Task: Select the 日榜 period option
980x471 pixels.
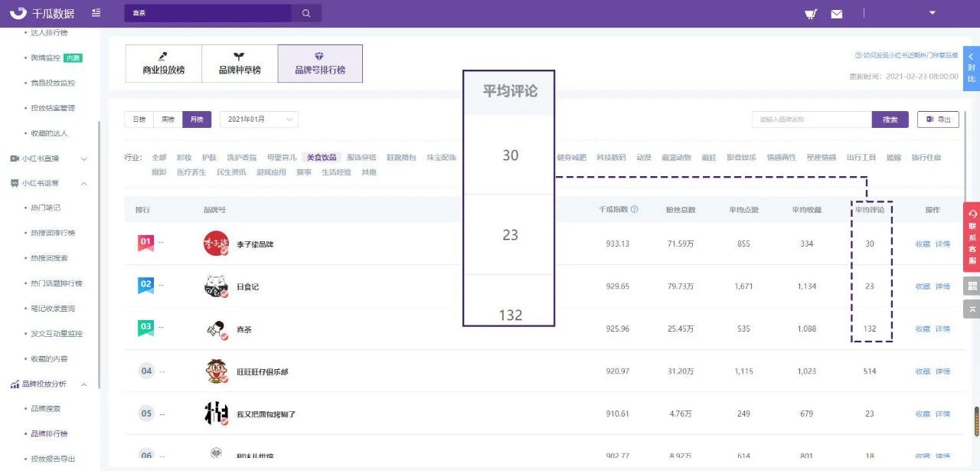Action: (139, 119)
